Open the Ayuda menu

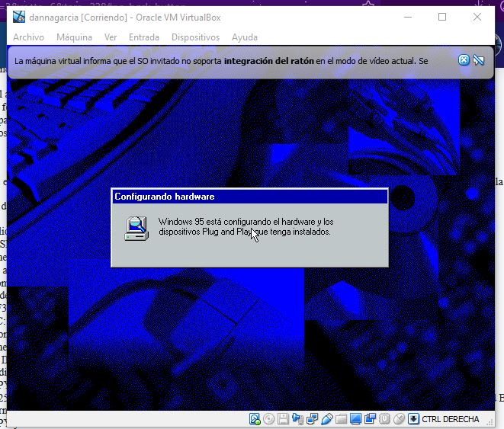tap(245, 37)
